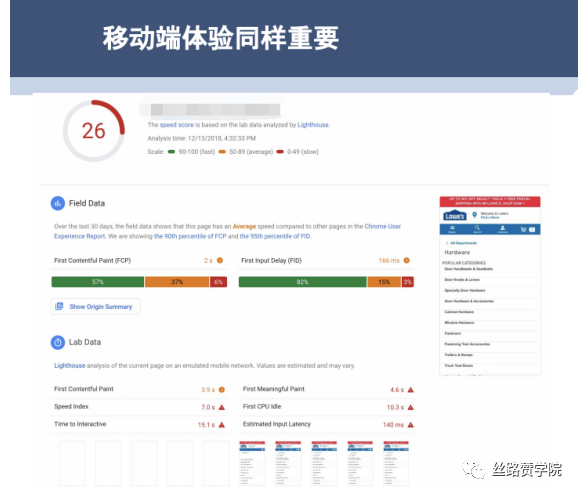This screenshot has width=580, height=495.
Task: Open the Chrome User Experience Report link
Action: [227, 231]
